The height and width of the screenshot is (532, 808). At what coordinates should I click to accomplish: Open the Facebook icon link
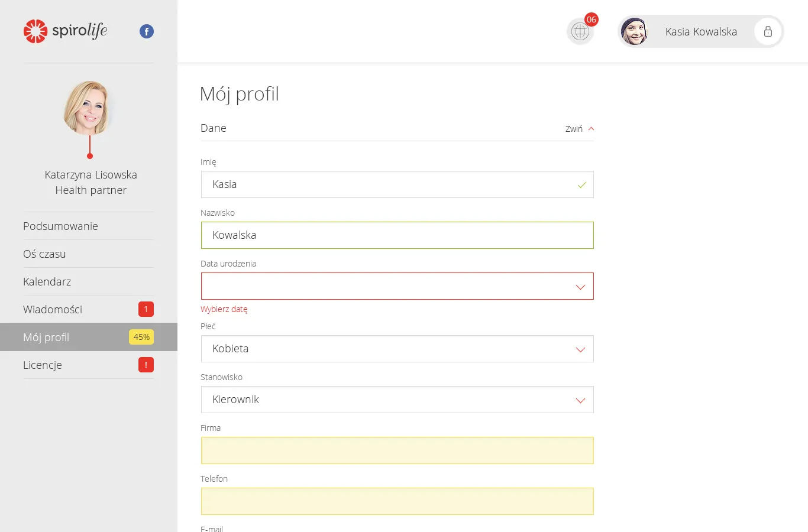click(x=147, y=31)
